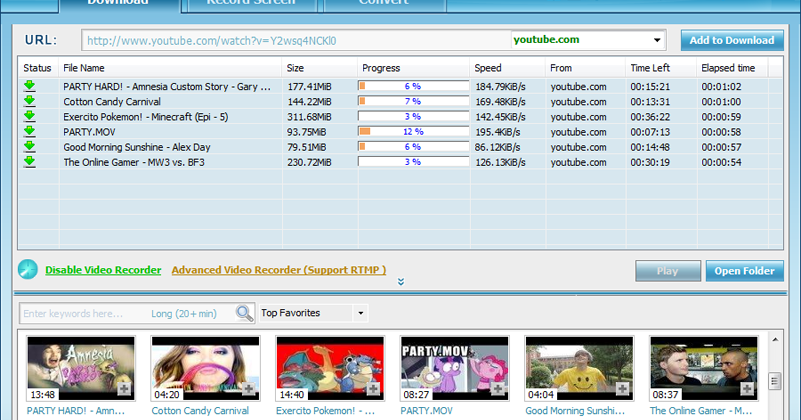This screenshot has height=420, width=801.
Task: Click download status icon for Cotton Candy Carnival row
Action: (x=30, y=101)
